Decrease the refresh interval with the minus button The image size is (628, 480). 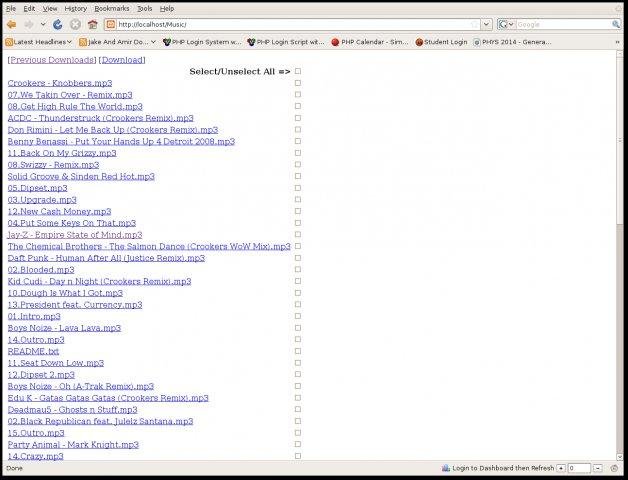click(x=598, y=468)
